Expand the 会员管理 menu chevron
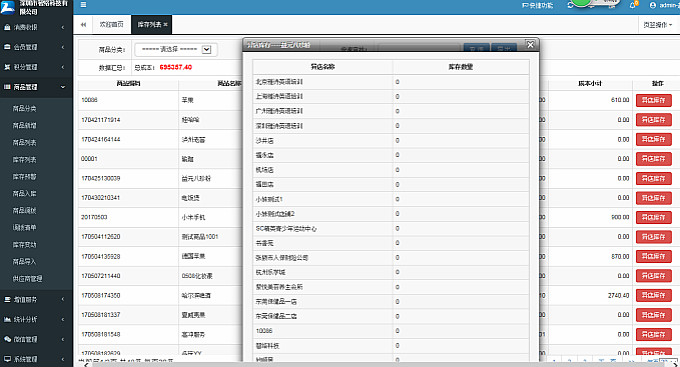Screen dimensions: 680x367 (63, 47)
